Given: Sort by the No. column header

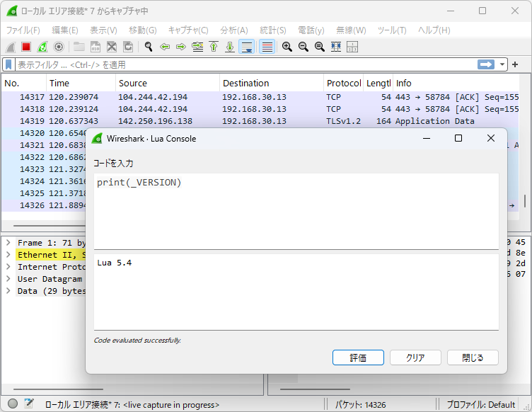Looking at the screenshot, I should pyautogui.click(x=24, y=83).
